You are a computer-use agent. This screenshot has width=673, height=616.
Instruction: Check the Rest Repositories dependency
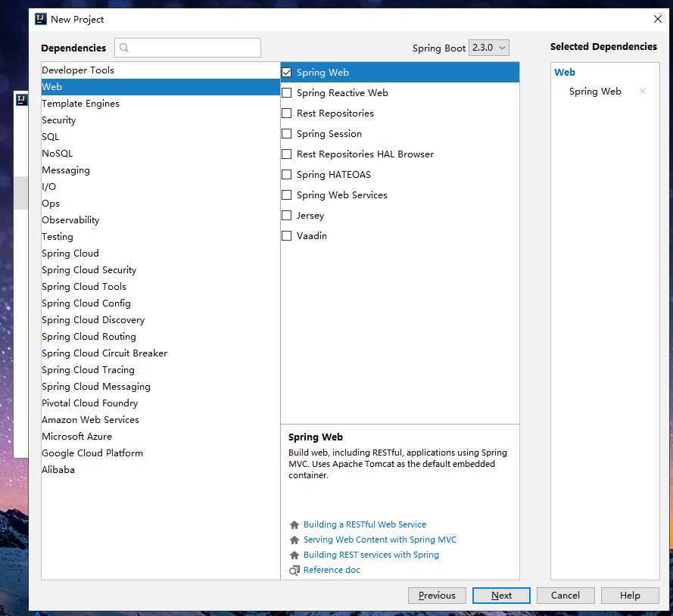[x=286, y=114]
